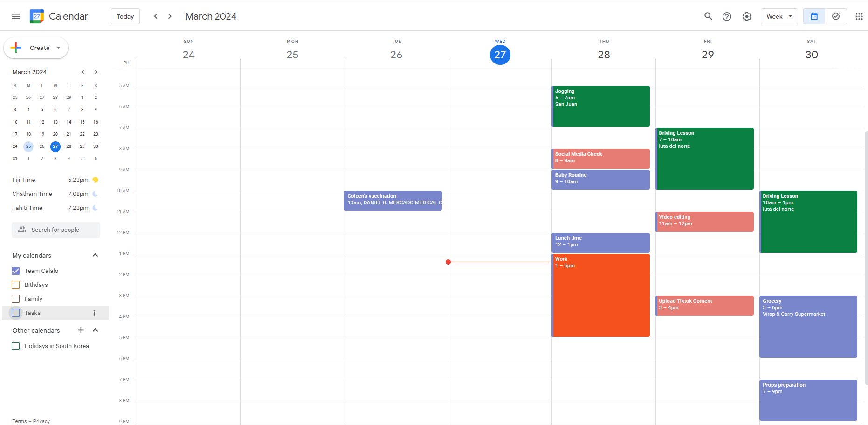
Task: Click the Tahiti Time world clock
Action: tap(55, 208)
